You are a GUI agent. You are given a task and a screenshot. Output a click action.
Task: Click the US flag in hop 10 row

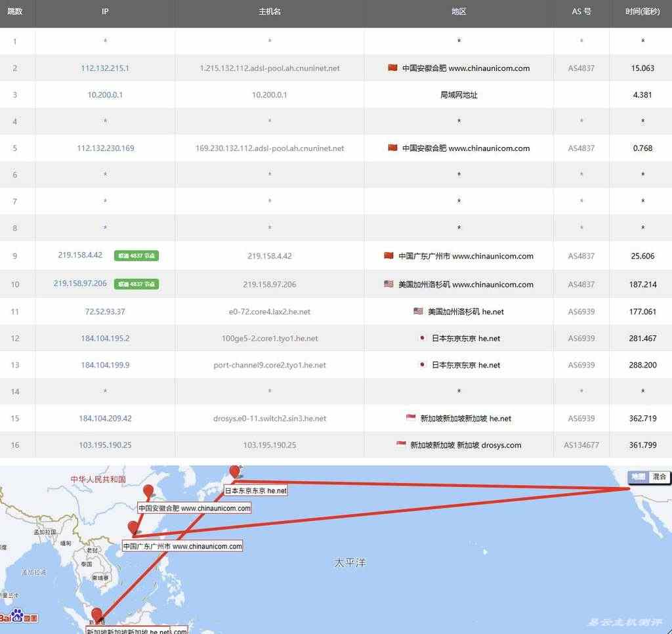point(388,284)
